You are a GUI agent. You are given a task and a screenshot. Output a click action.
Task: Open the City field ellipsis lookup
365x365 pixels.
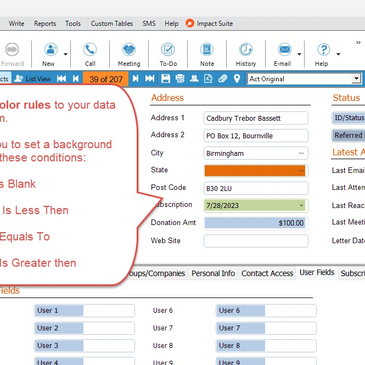click(301, 153)
